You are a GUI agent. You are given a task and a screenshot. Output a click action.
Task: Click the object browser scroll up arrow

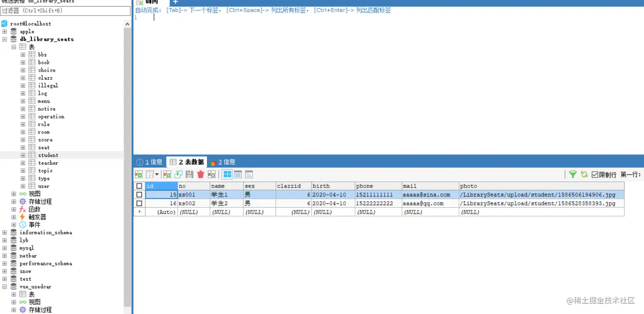point(127,24)
